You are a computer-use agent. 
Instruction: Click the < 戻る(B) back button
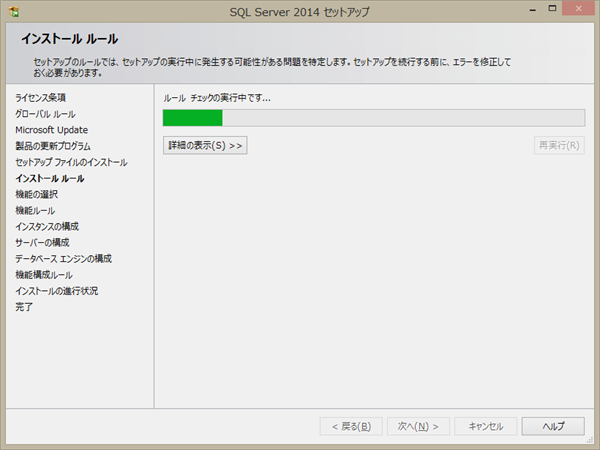(x=351, y=426)
